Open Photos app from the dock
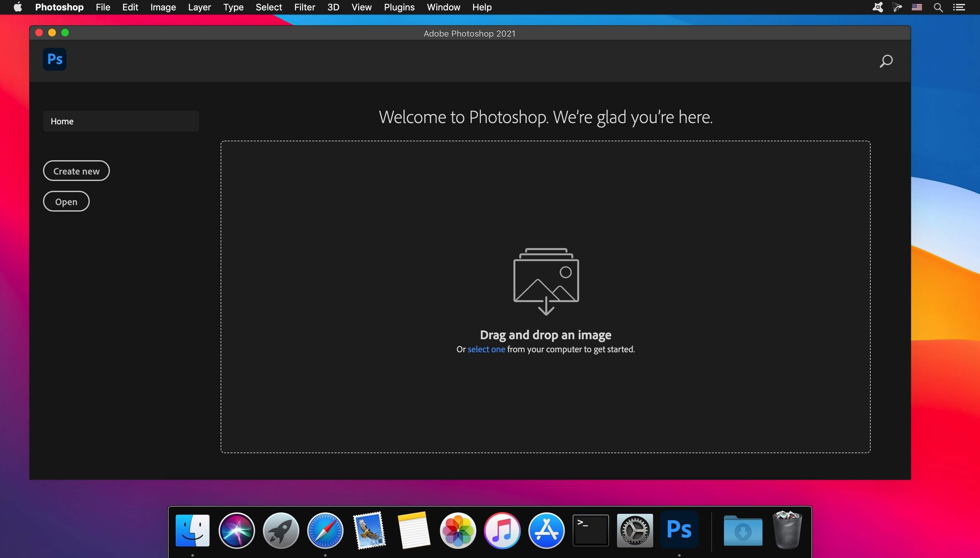The height and width of the screenshot is (558, 980). pyautogui.click(x=458, y=530)
